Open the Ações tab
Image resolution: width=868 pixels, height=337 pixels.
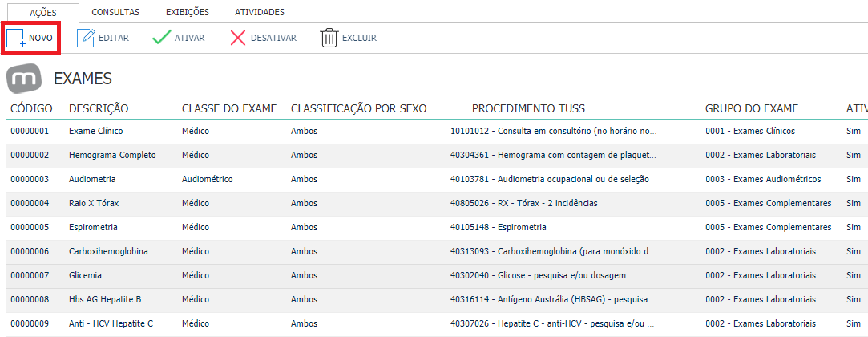pyautogui.click(x=42, y=12)
